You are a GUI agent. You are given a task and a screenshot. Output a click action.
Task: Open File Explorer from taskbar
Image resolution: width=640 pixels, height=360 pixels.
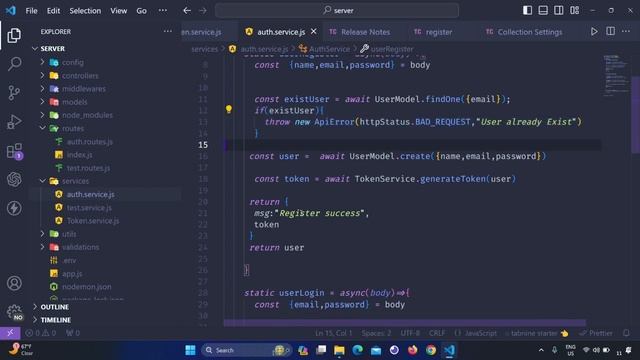(x=339, y=350)
